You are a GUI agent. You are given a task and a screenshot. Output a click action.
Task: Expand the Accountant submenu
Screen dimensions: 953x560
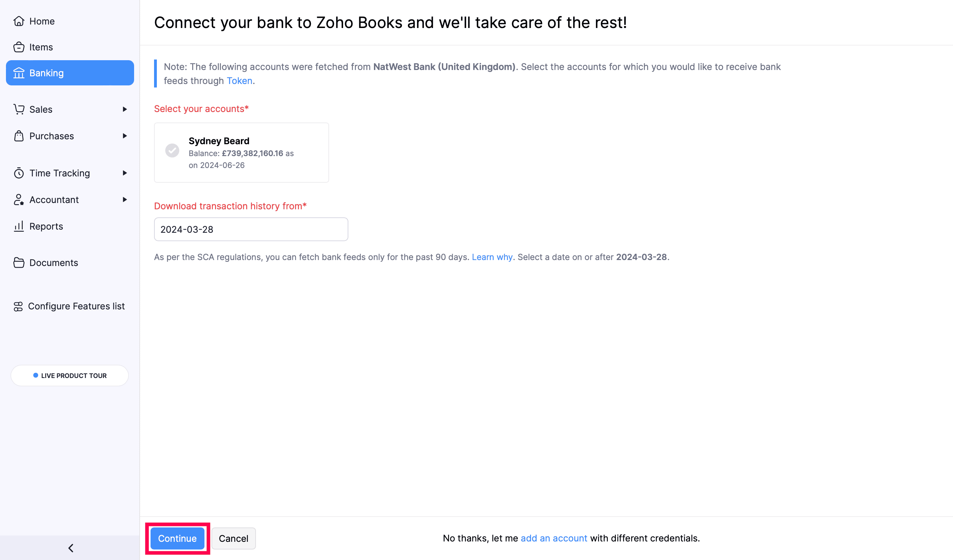[x=125, y=199]
